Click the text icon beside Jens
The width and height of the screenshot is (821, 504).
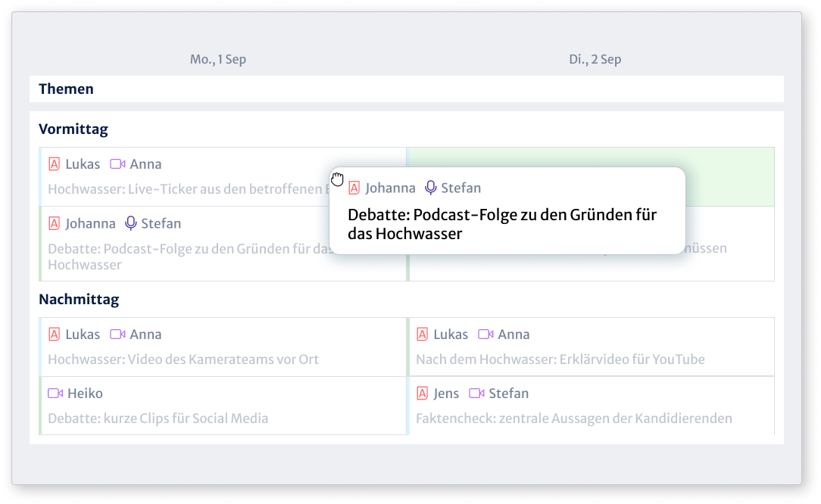(x=422, y=393)
